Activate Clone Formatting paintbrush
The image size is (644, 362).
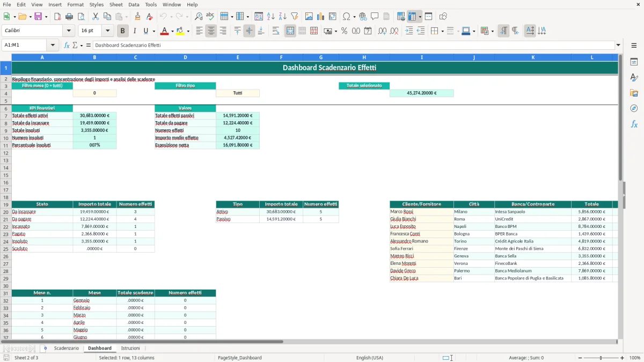pos(138,17)
